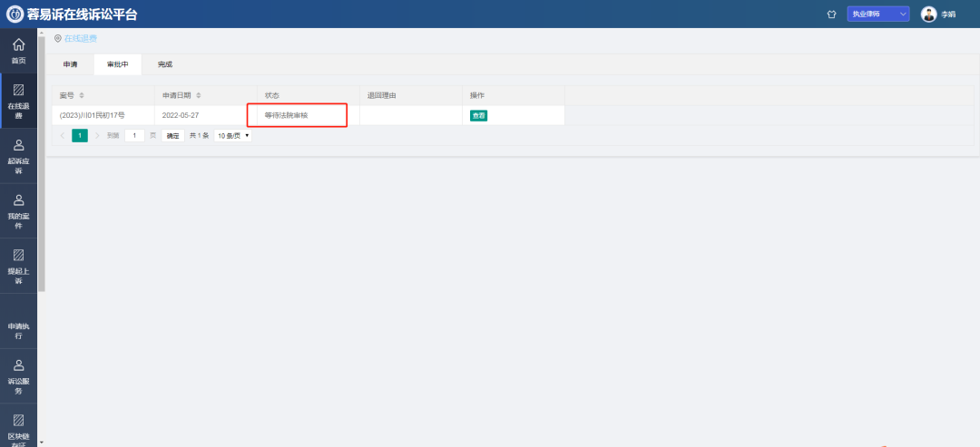980x447 pixels.
Task: Click the 在线退费 breadcrumb location icon
Action: 57,39
